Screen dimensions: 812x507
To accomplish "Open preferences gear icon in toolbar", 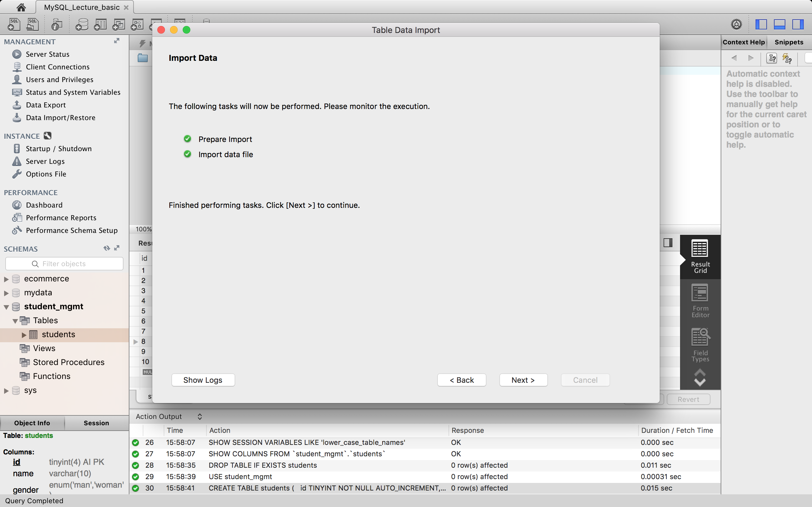I will click(736, 24).
